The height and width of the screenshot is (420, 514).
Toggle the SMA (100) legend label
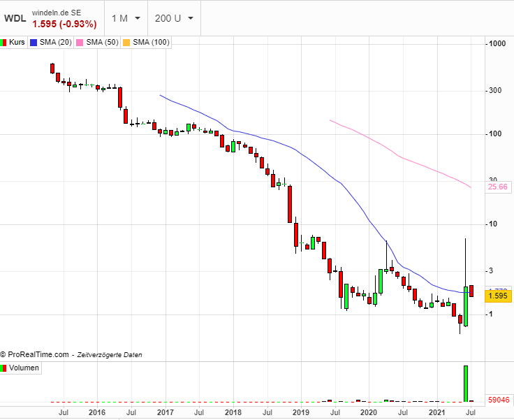[152, 43]
